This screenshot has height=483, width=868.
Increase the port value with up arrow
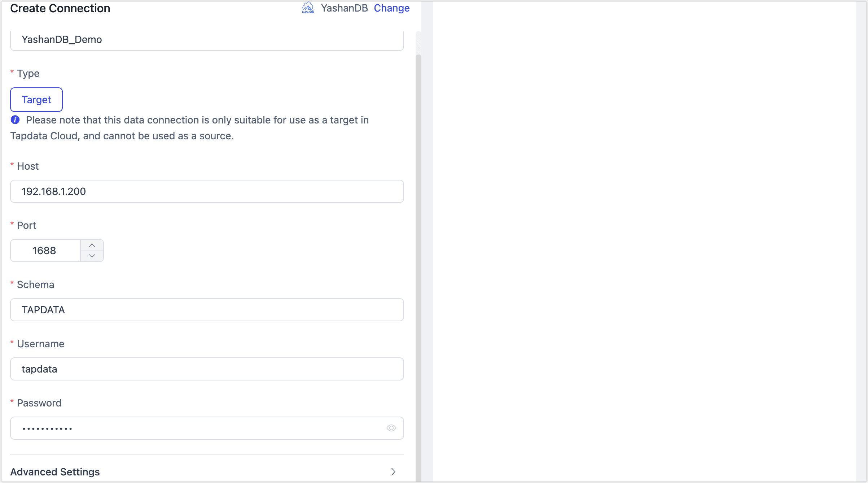point(92,245)
